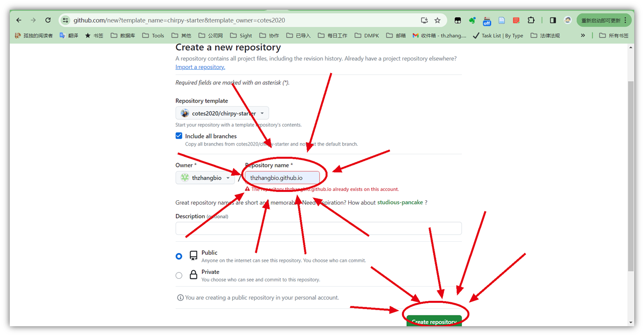Click the info icon beside public repository notice
644x336 pixels.
181,297
